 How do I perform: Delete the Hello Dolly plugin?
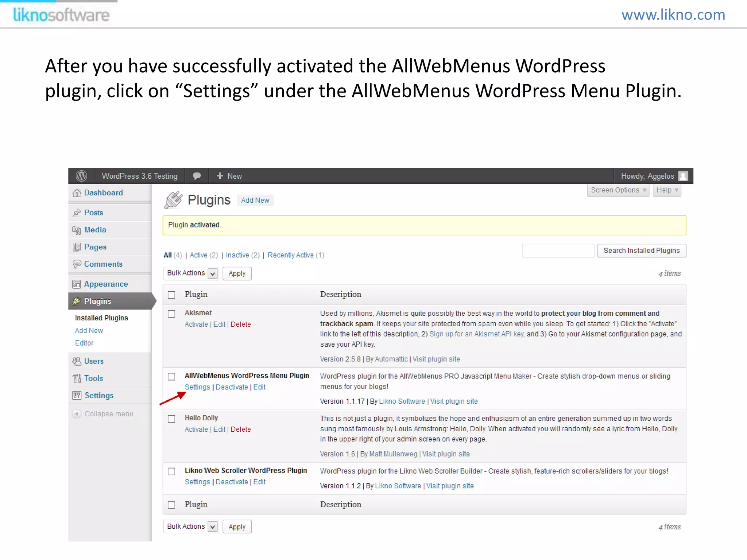(241, 429)
